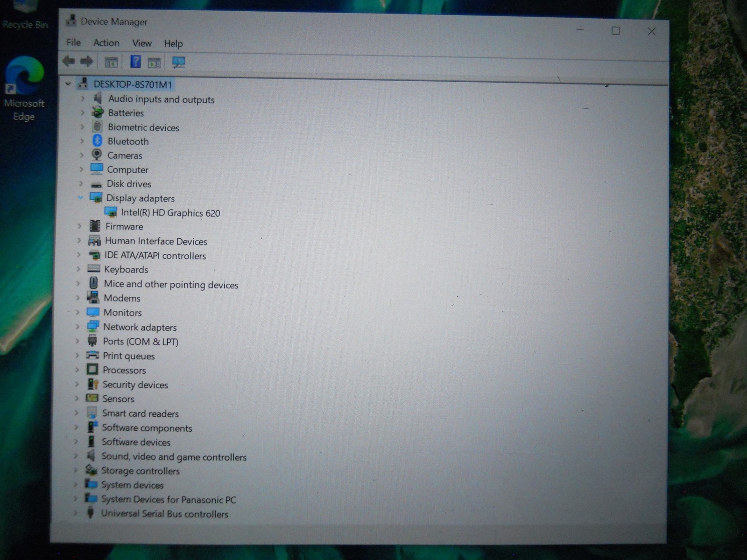Click the Action Pane toolbar icon
The width and height of the screenshot is (747, 560).
[x=154, y=62]
